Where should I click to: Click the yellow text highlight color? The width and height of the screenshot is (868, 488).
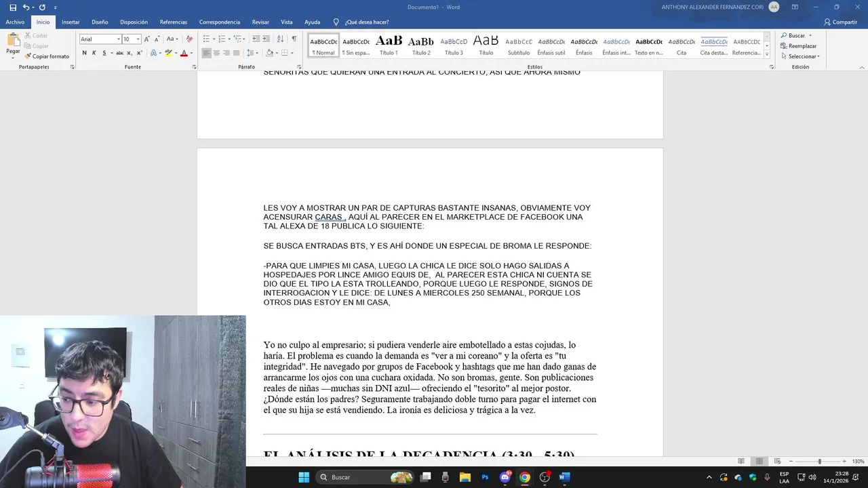pos(168,53)
